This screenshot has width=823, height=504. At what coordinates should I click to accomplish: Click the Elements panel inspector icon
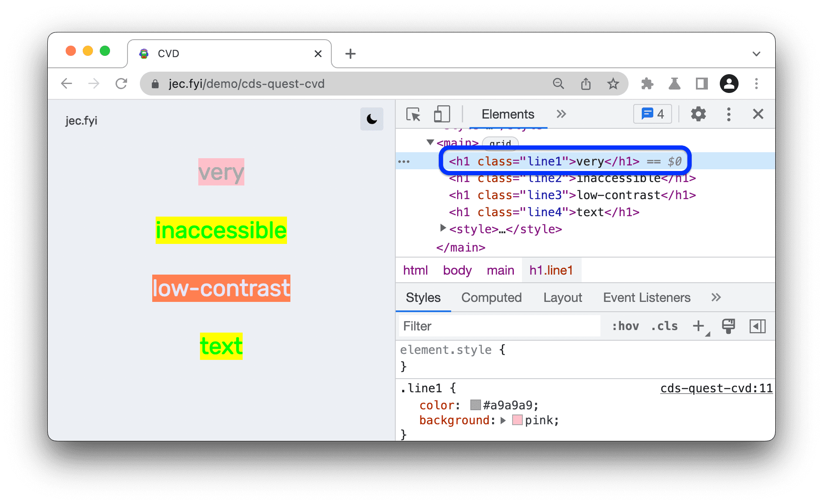coord(411,114)
